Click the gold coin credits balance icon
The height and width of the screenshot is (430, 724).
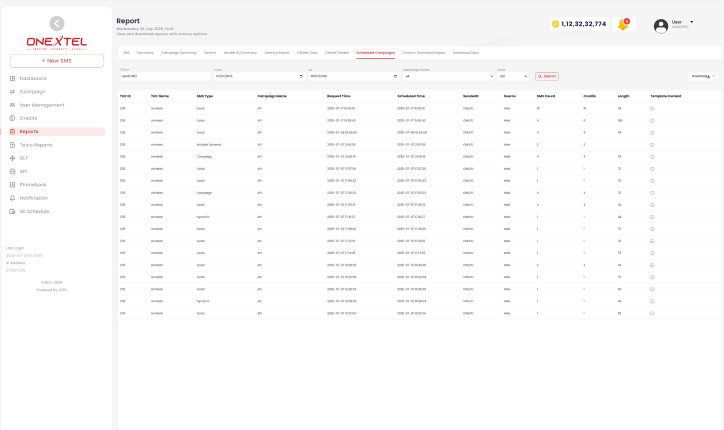click(555, 24)
